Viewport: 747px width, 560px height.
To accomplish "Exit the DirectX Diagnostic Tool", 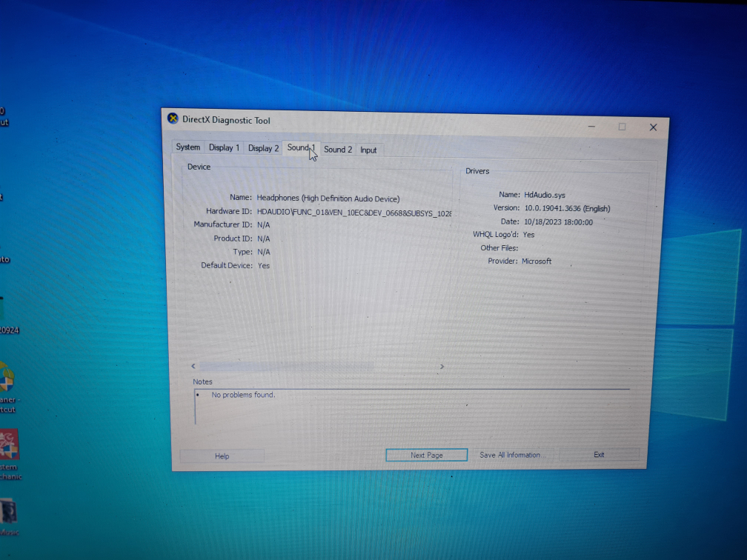I will tap(599, 454).
